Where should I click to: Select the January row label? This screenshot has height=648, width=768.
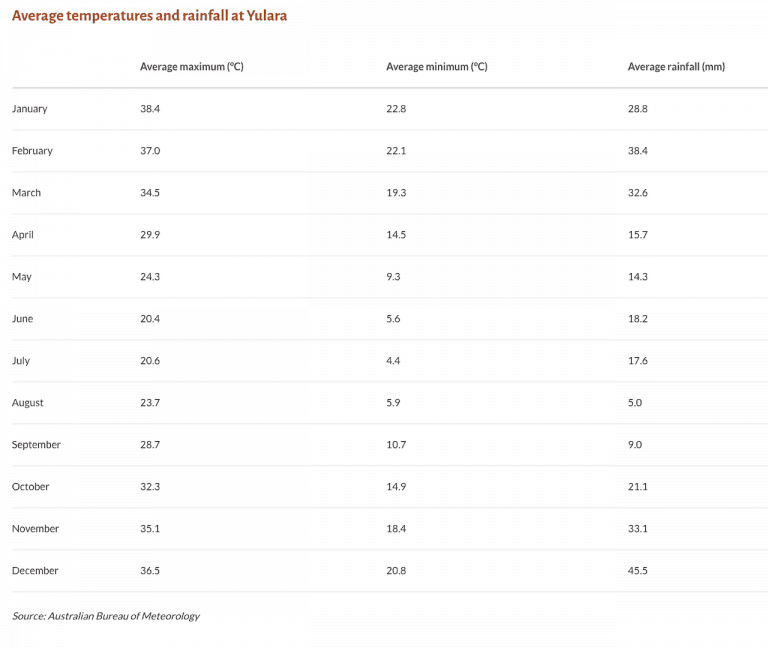coord(30,109)
